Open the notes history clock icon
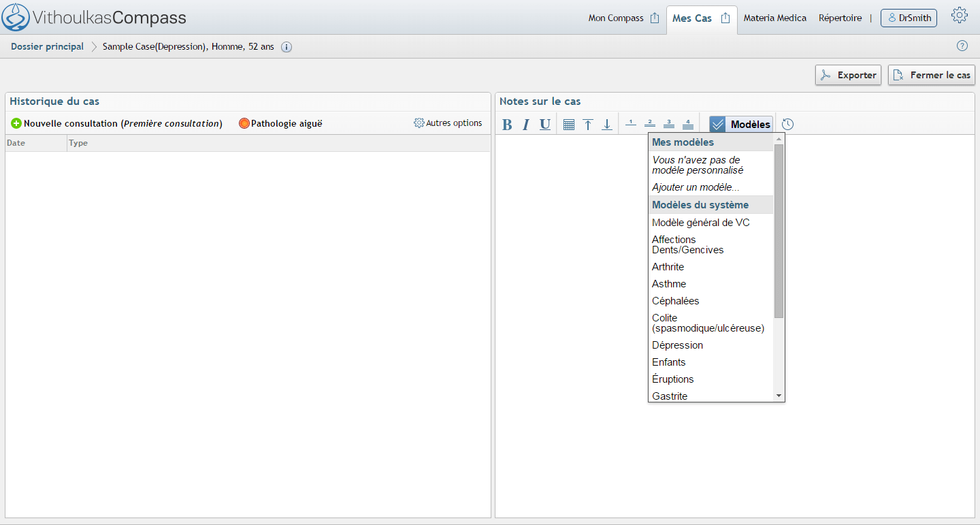 [x=787, y=125]
